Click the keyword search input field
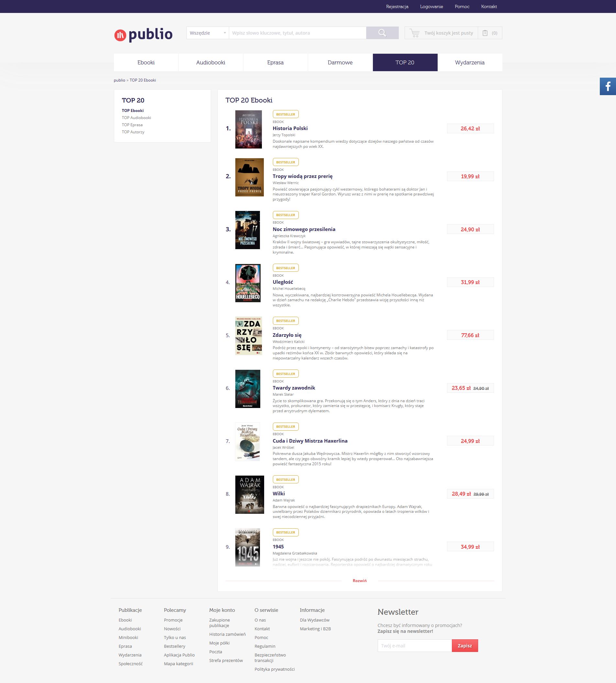616x683 pixels. (x=297, y=33)
